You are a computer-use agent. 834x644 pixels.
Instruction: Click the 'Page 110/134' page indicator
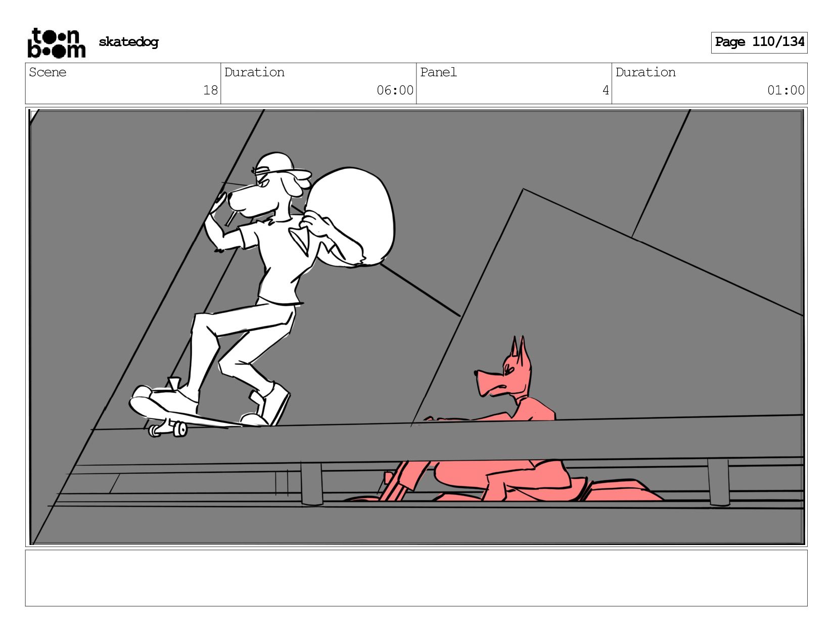[759, 42]
